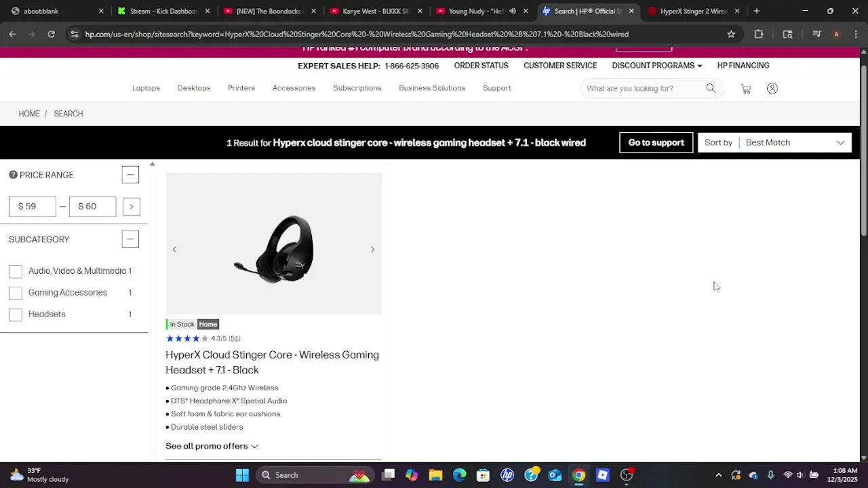The image size is (868, 488).
Task: Click the minimum price field showing $ 59
Action: pyautogui.click(x=33, y=207)
